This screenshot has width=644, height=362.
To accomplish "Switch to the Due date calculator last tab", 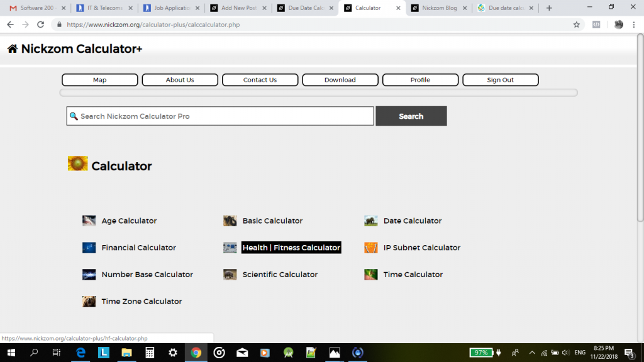I will [x=506, y=8].
